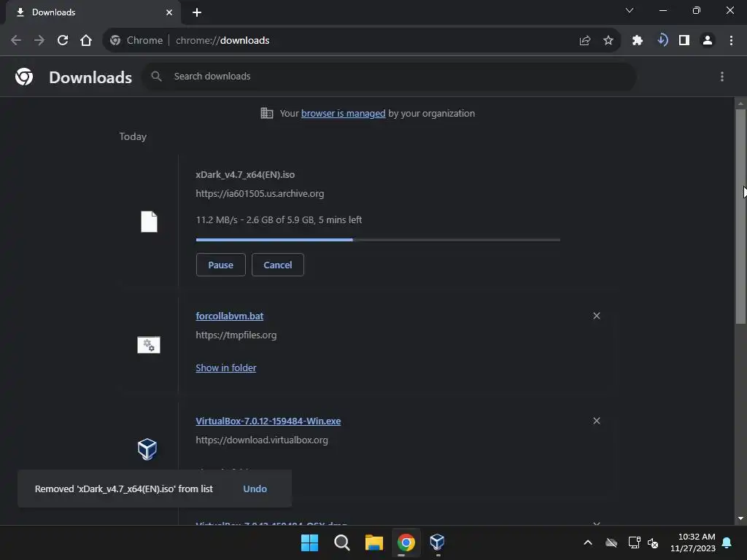
Task: Click the chrome://downloads address bar
Action: (x=362, y=41)
